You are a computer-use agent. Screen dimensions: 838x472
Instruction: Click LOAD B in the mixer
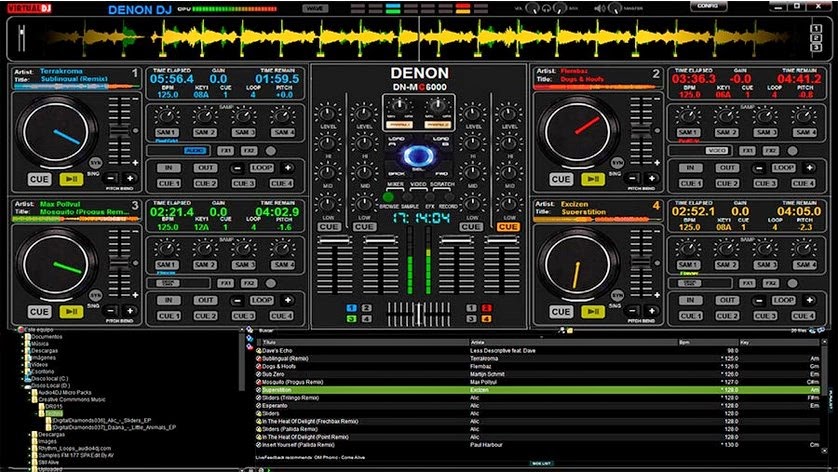click(441, 141)
